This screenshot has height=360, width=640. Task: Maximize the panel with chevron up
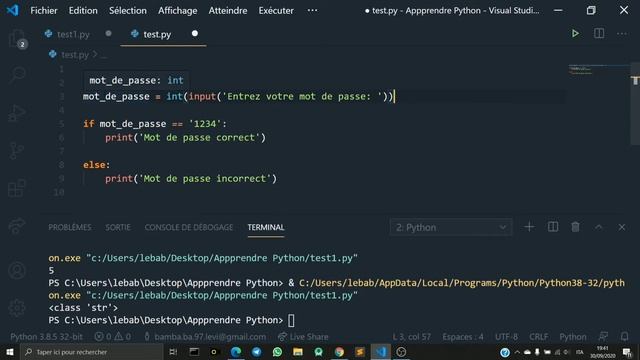[x=598, y=227]
